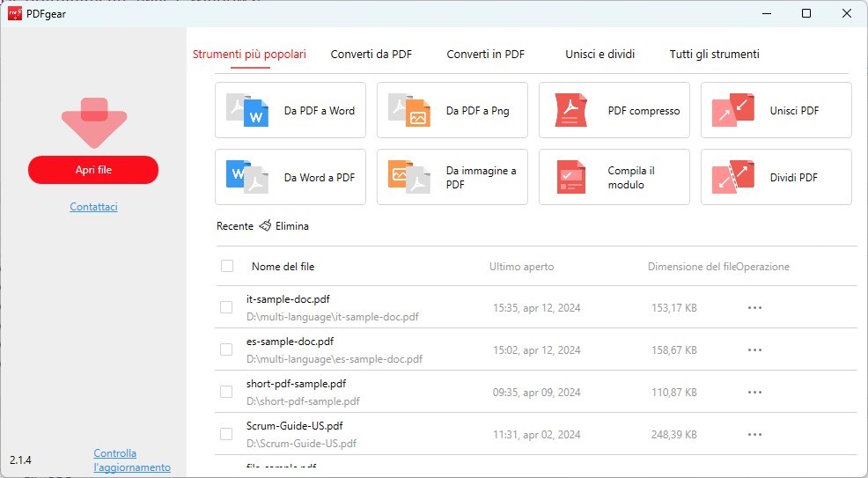
Task: Click the Apri file button
Action: click(93, 170)
